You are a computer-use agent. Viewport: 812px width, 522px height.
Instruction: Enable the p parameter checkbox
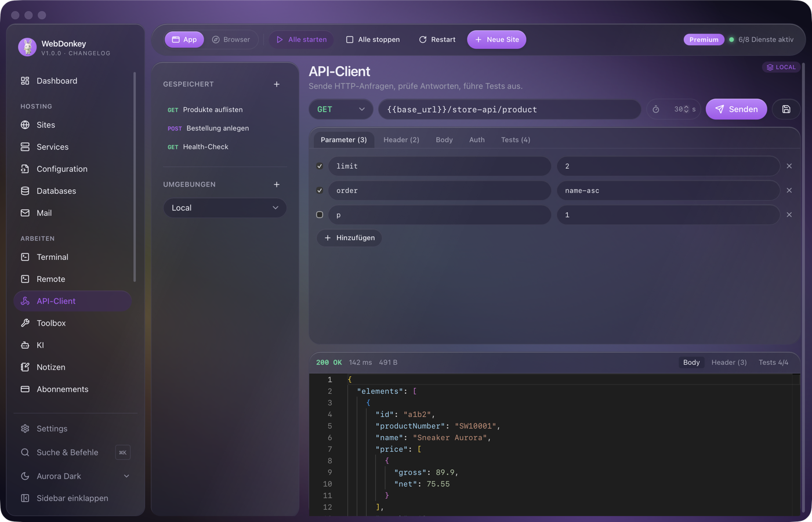[x=320, y=215]
